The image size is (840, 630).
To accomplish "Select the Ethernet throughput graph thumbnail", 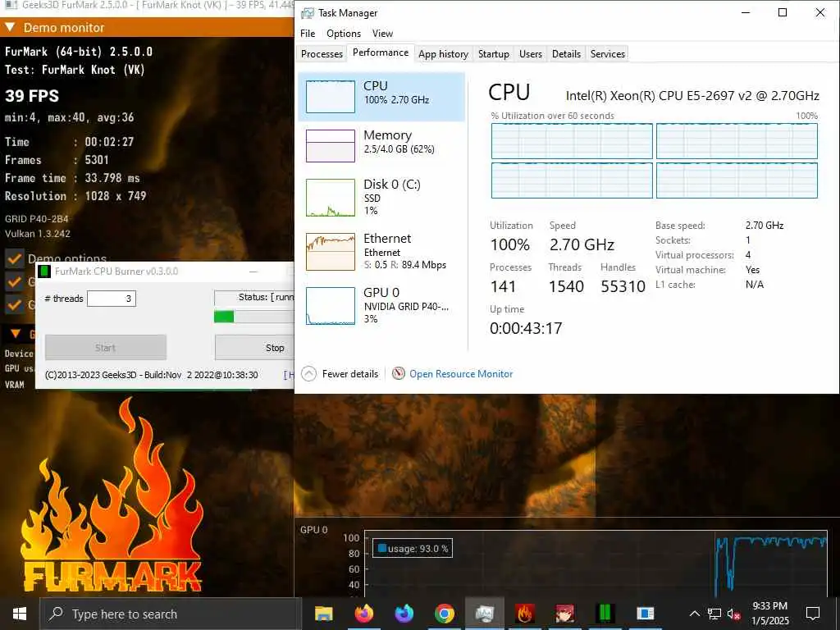I will coord(330,252).
